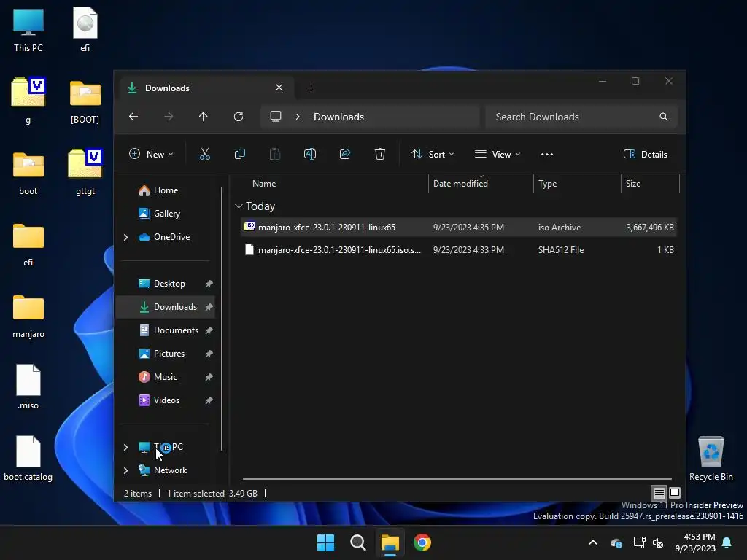Open Gallery in navigation pane
This screenshot has height=560, width=747.
(165, 214)
